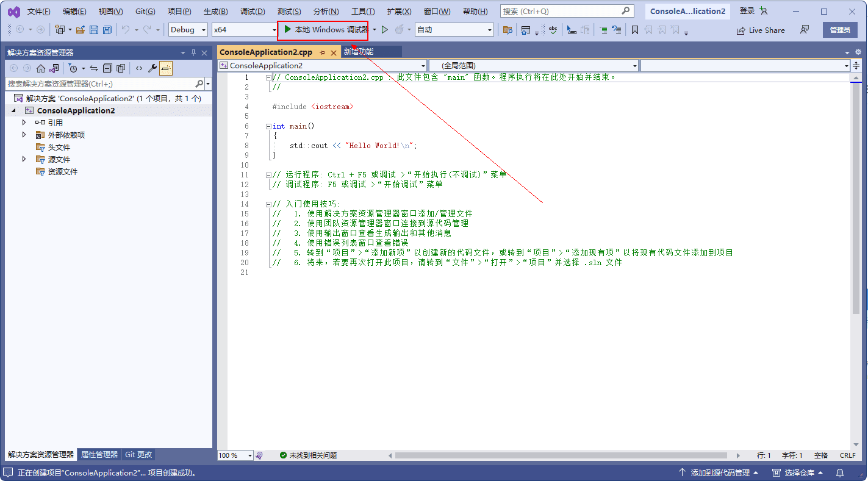Click the main Search (Ctrl+Q) box
Viewport: 868px width, 481px height.
click(567, 11)
